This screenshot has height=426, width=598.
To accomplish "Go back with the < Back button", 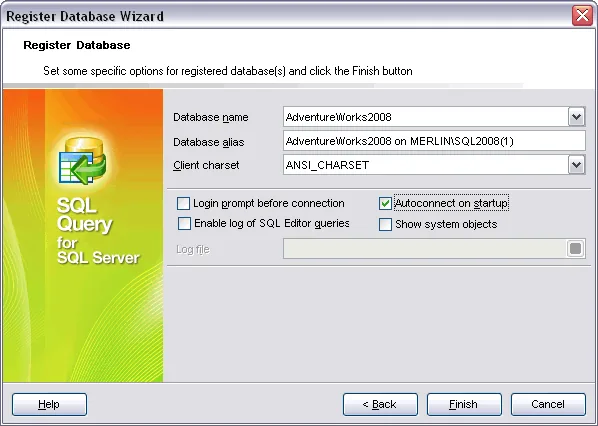I will 380,404.
